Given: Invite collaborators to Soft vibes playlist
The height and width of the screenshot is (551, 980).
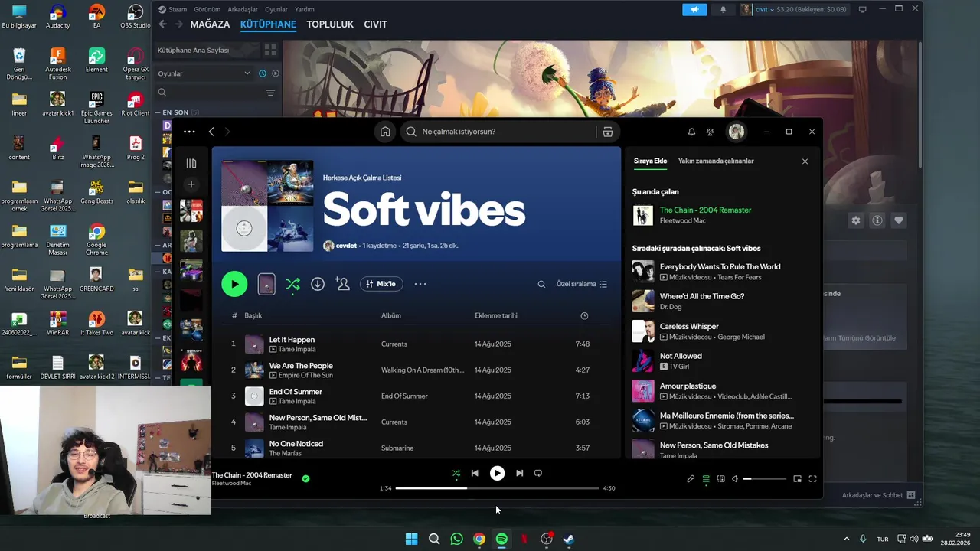Looking at the screenshot, I should pyautogui.click(x=342, y=284).
